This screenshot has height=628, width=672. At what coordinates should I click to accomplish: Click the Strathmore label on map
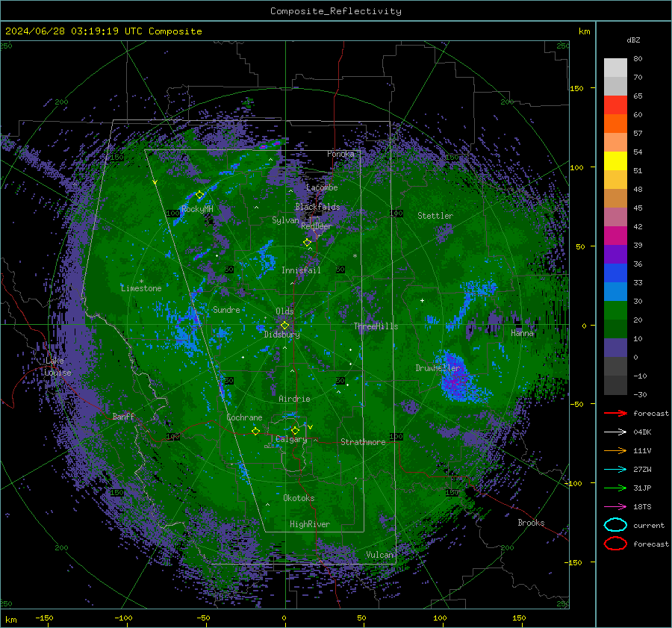coord(363,442)
